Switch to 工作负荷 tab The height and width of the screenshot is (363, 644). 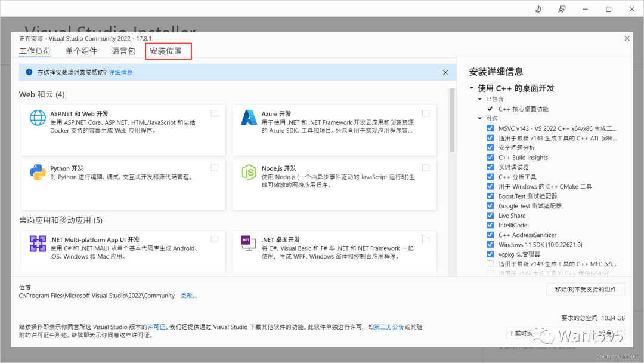(35, 51)
